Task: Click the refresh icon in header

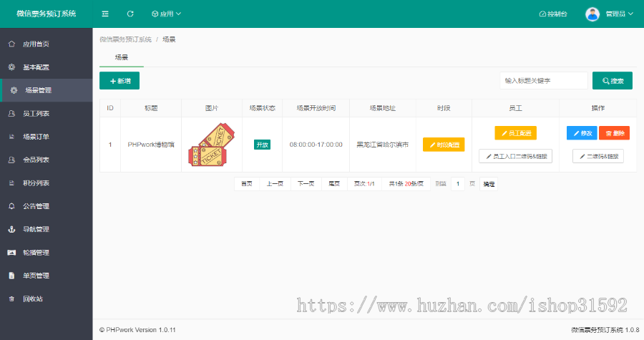Action: click(130, 14)
